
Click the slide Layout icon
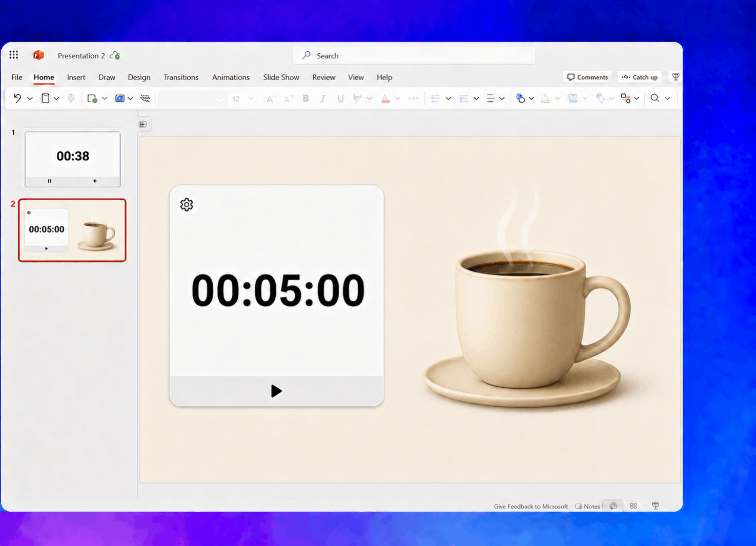click(x=120, y=98)
